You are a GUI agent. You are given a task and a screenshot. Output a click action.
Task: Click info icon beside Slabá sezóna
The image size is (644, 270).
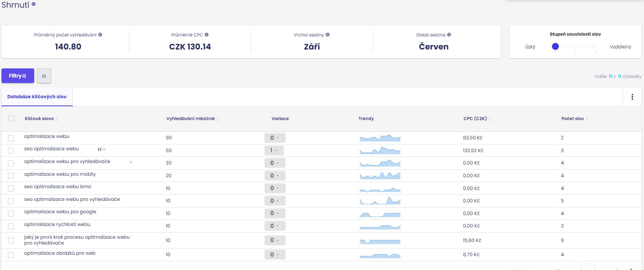449,35
